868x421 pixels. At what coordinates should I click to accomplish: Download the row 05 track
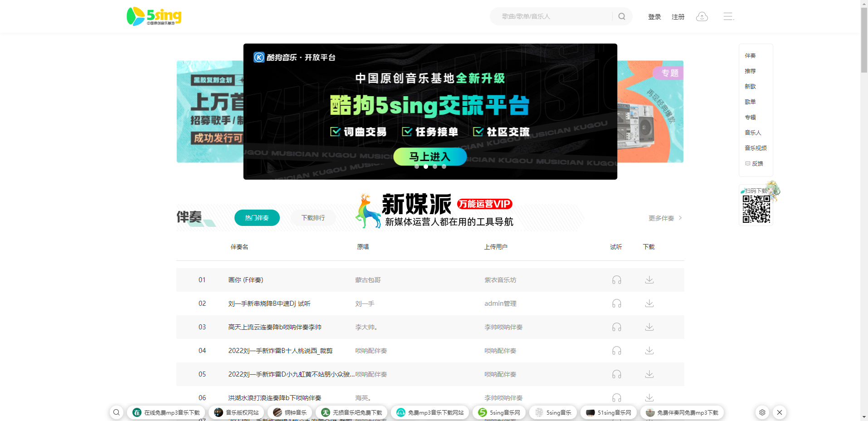click(x=649, y=374)
